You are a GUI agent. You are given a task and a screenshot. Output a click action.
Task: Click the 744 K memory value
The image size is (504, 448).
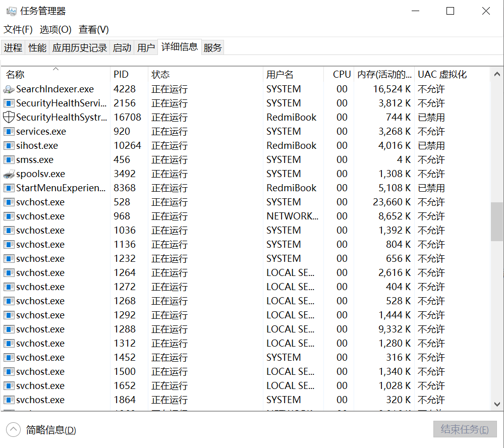pyautogui.click(x=398, y=118)
